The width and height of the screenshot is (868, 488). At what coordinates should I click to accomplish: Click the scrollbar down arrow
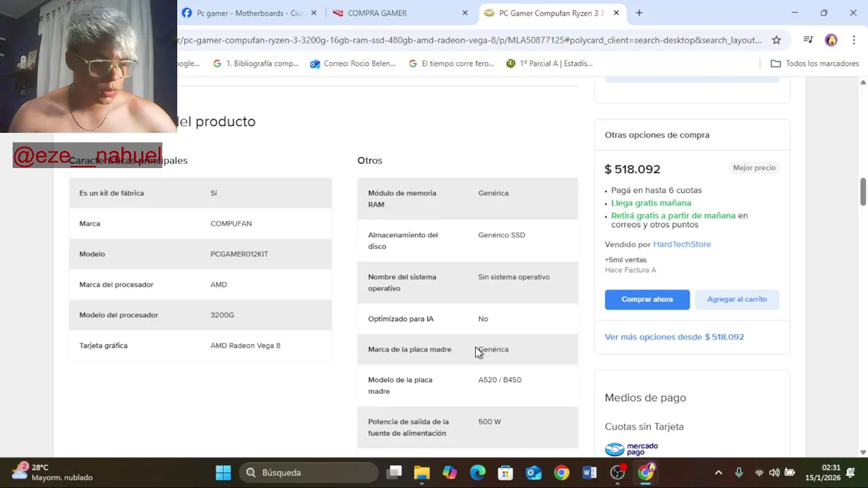click(x=863, y=452)
